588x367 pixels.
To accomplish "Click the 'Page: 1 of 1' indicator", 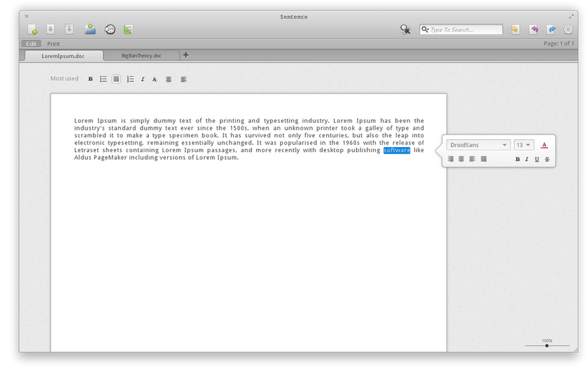I will [559, 44].
